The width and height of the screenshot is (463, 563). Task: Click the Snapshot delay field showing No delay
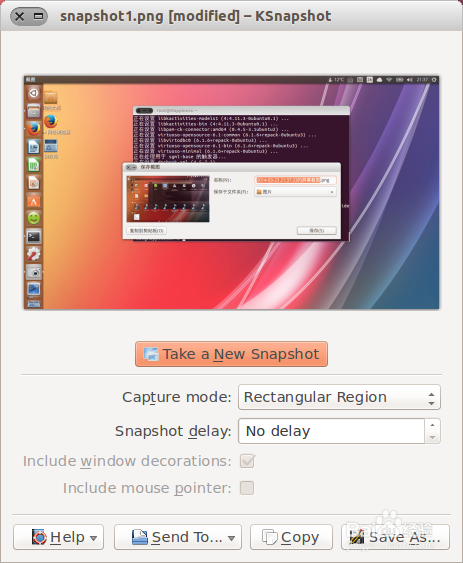[332, 431]
